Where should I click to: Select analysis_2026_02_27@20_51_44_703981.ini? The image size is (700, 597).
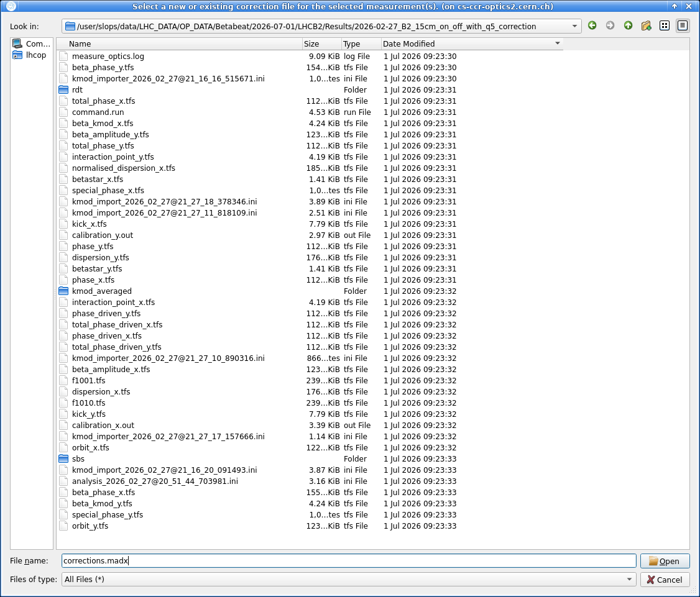(x=155, y=481)
